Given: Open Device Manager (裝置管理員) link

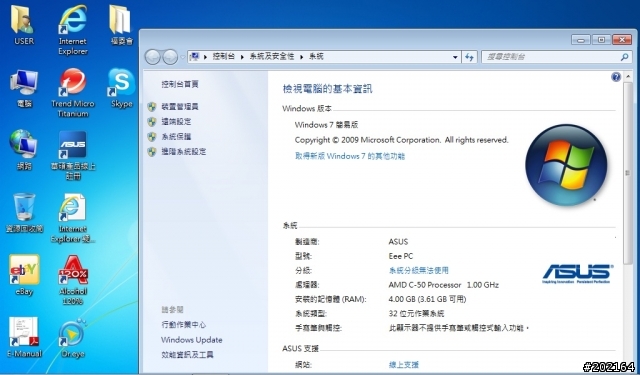Looking at the screenshot, I should click(x=180, y=107).
